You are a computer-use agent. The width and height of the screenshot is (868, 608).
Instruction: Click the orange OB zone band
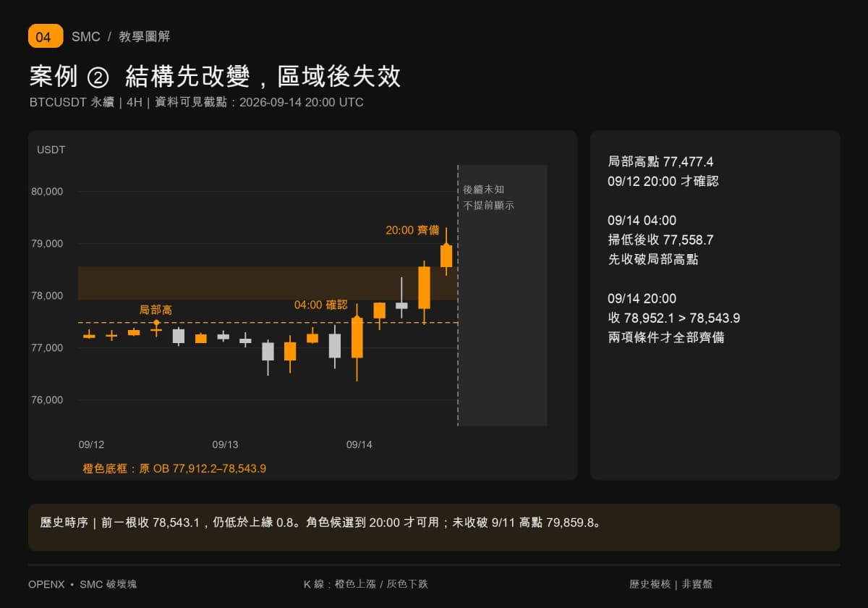268,283
